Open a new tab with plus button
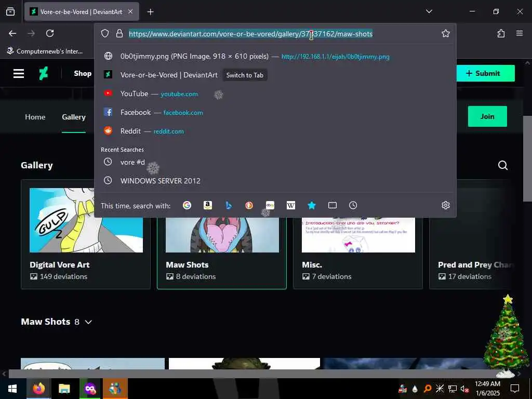The width and height of the screenshot is (532, 399). [150, 12]
